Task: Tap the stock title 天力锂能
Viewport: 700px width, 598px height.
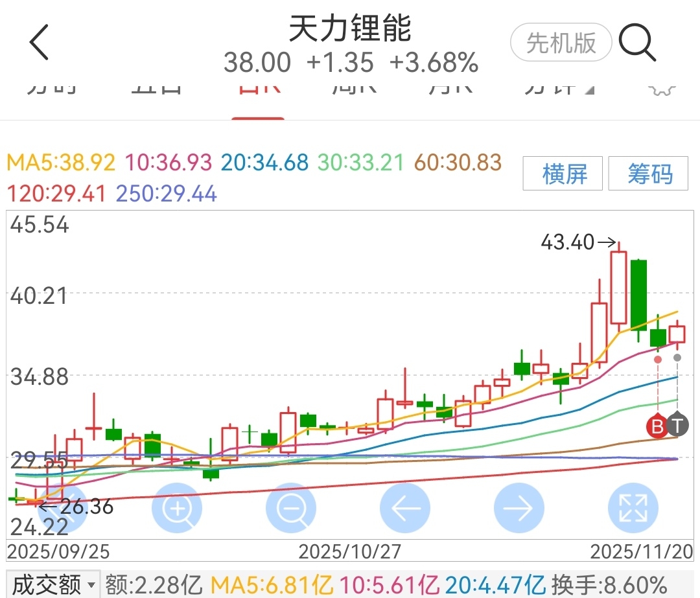Action: click(x=350, y=28)
